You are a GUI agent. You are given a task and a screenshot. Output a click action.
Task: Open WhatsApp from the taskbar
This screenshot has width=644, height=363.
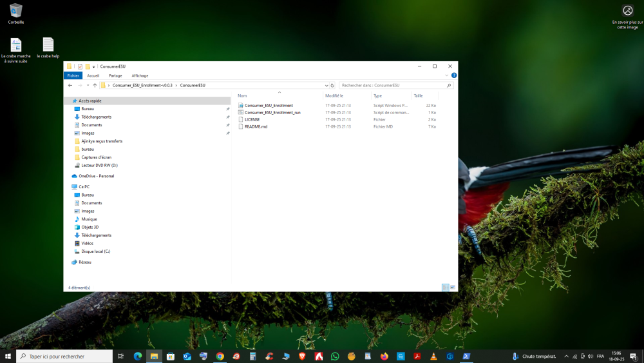click(x=335, y=356)
